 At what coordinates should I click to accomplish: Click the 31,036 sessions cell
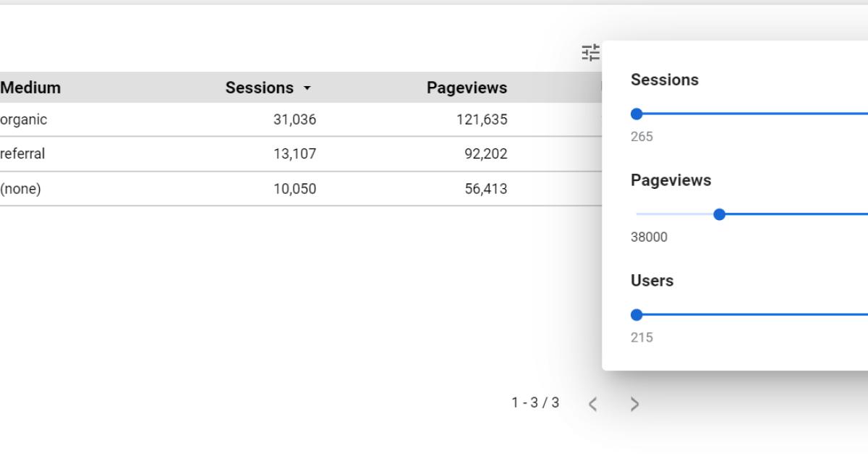(294, 120)
